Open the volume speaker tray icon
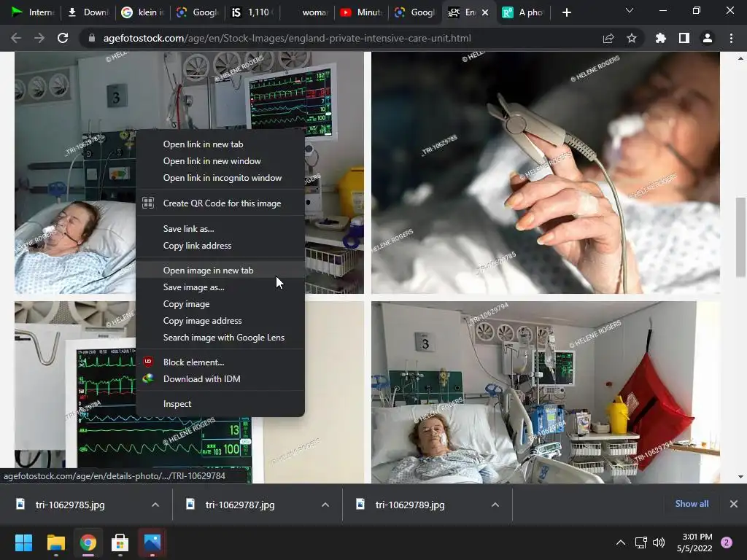 pos(659,542)
